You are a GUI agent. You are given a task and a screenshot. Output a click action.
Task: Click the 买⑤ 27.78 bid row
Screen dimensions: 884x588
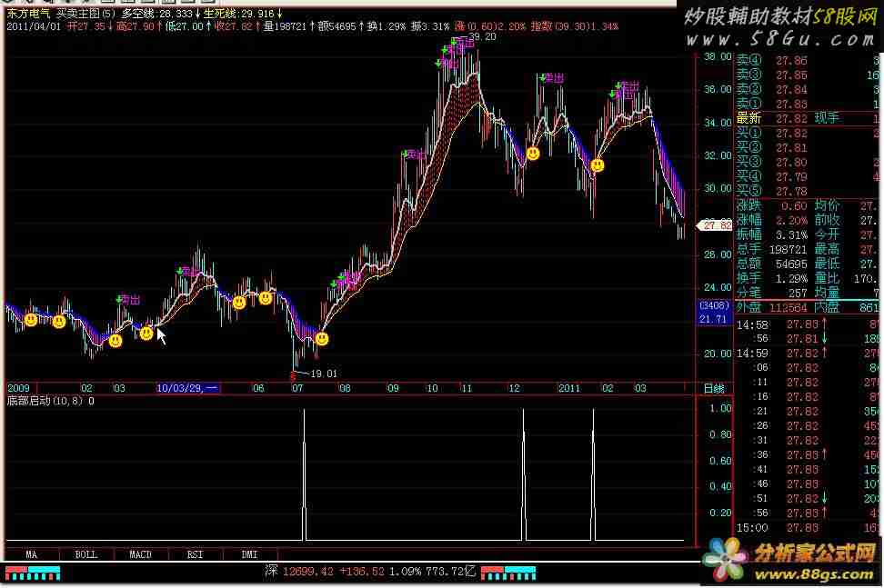click(808, 192)
